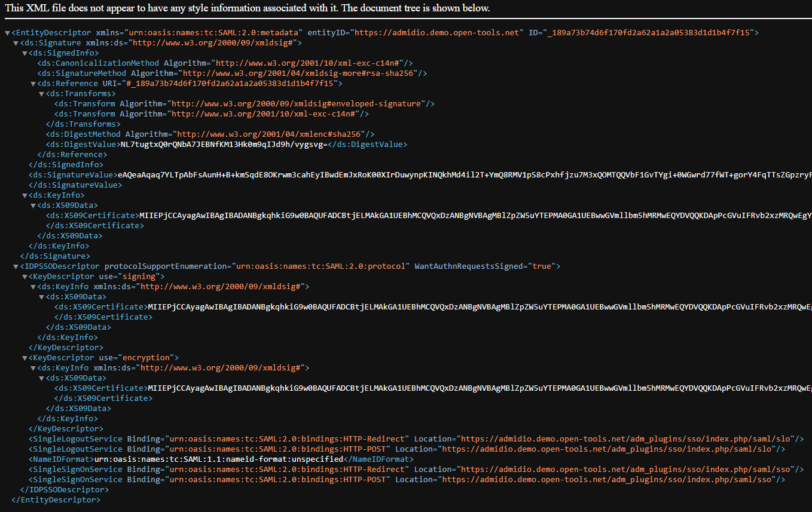Click the entityID URL in EntityDescriptor

[439, 33]
